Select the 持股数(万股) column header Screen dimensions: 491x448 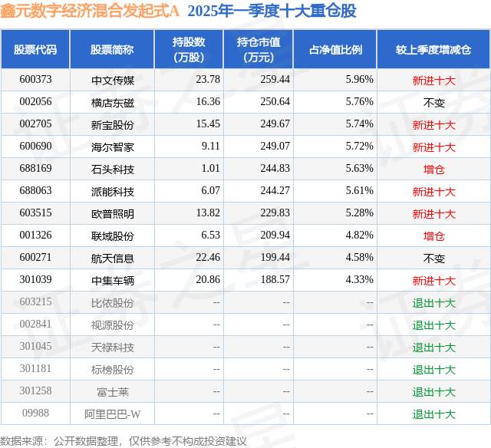(x=189, y=50)
